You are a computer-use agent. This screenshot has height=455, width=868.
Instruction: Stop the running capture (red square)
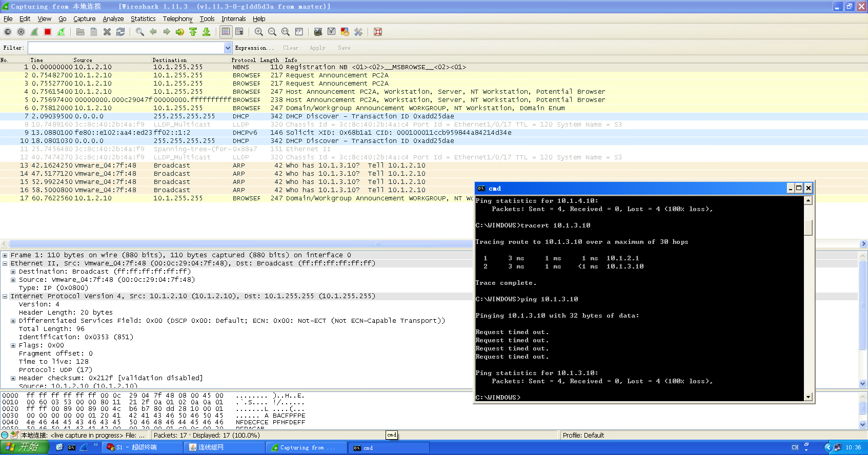coord(48,32)
